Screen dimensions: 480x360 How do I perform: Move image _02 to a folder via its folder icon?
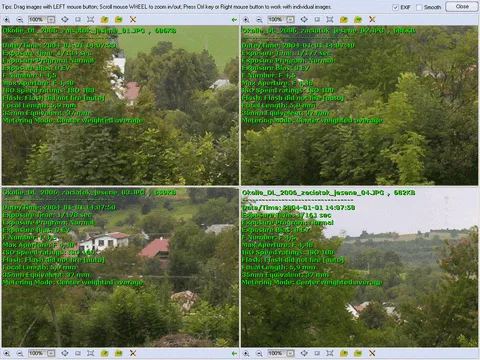point(344,20)
